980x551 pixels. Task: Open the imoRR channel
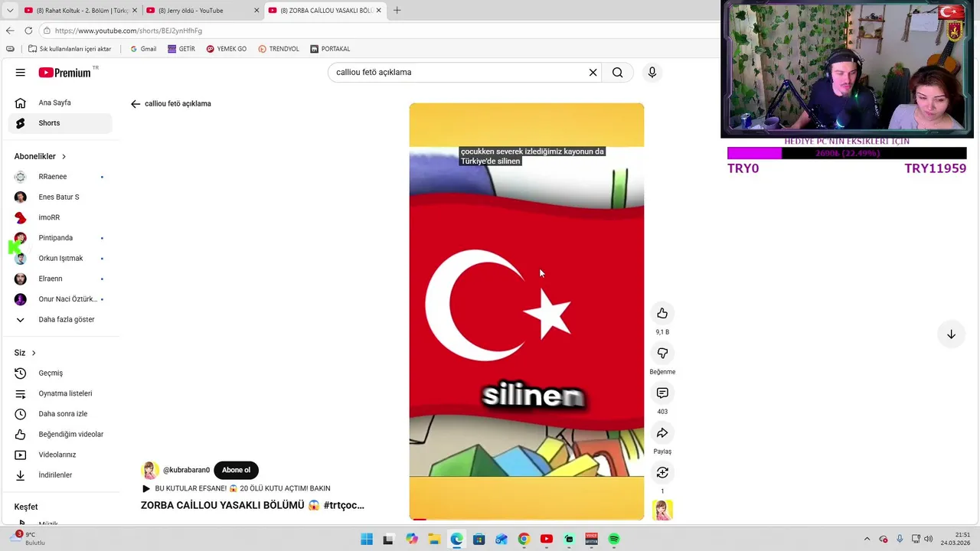[x=60, y=217]
